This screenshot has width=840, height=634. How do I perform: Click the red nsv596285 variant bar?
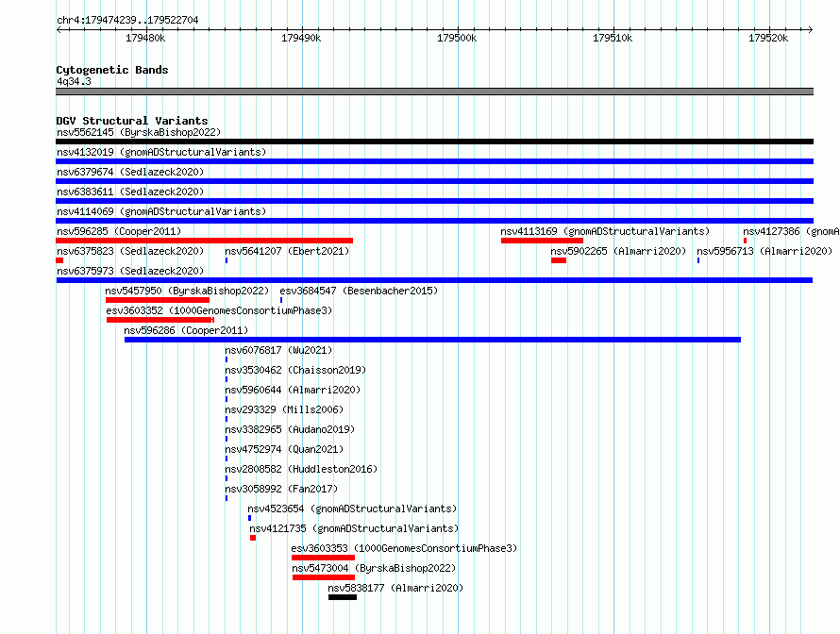click(x=204, y=241)
